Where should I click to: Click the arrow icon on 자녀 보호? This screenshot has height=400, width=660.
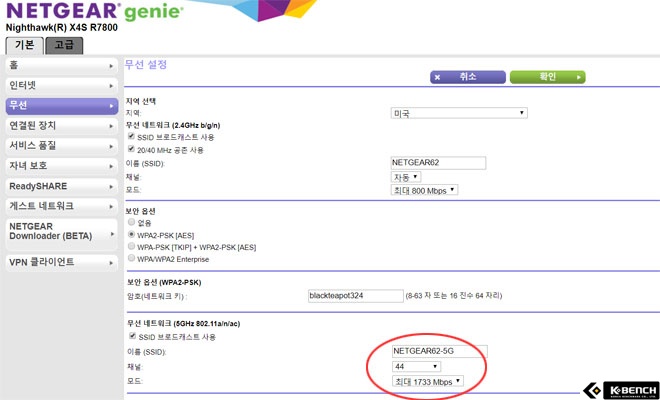[111, 167]
